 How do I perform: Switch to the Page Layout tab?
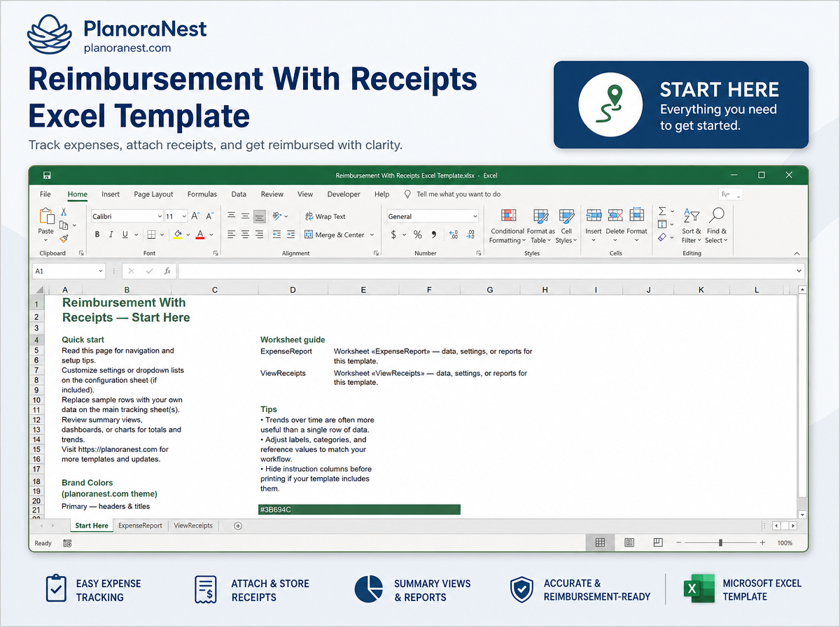[x=153, y=195]
